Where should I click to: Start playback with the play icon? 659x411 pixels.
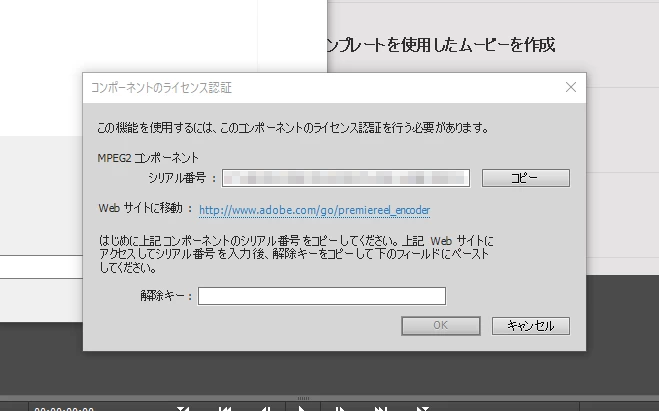[x=301, y=408]
